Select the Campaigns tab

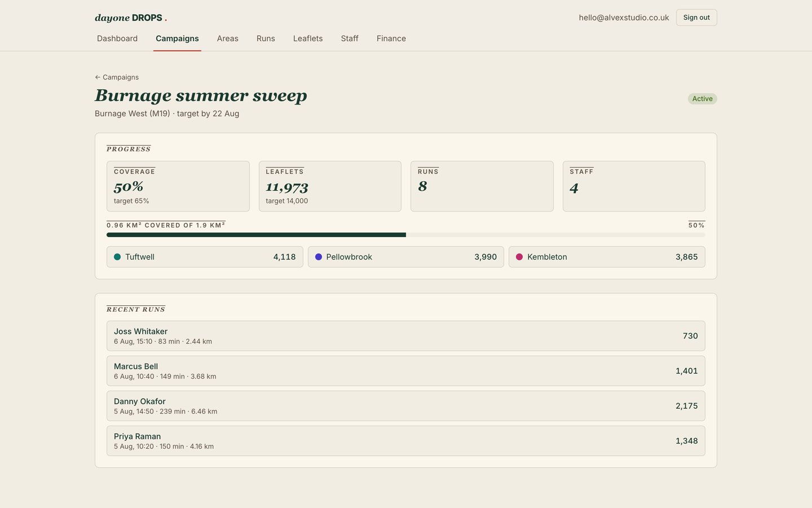177,38
